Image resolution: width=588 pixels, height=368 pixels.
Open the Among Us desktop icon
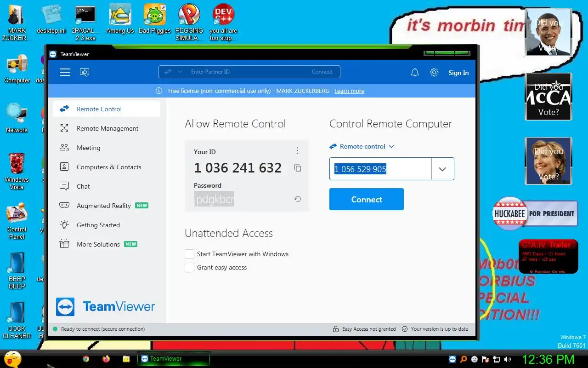coord(120,19)
